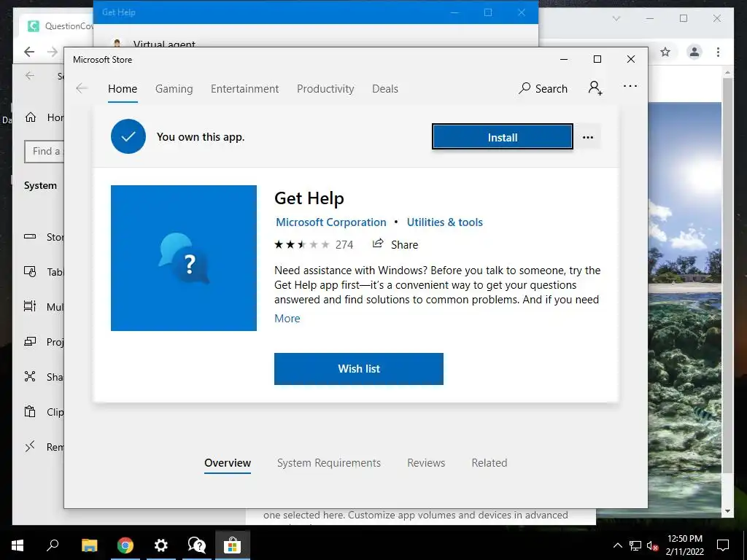This screenshot has height=560, width=747.
Task: Open taskbar search magnifier
Action: pos(53,545)
